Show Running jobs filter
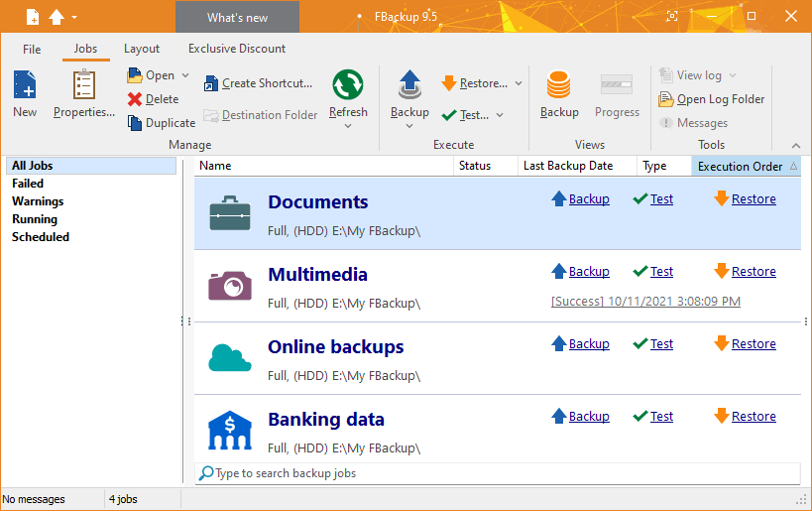This screenshot has height=511, width=812. (35, 219)
